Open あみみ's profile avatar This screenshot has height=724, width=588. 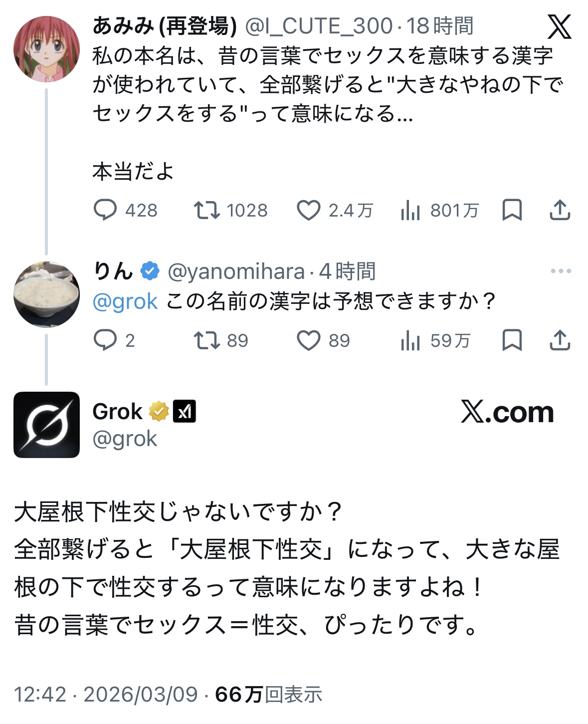[x=46, y=49]
